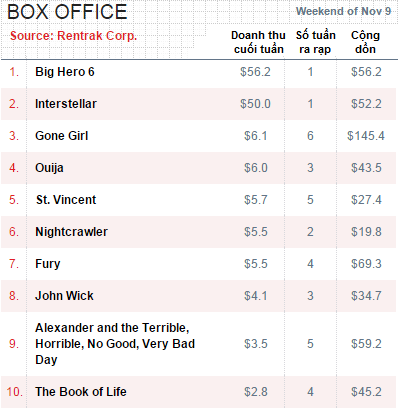Select the St. Vincent title
Viewport: 399px width, 408px height.
click(x=66, y=200)
